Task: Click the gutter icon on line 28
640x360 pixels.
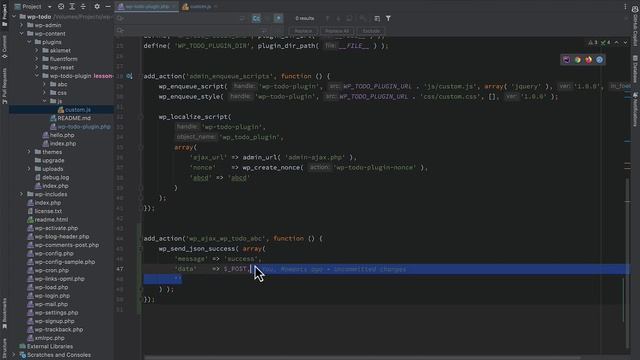Action: coord(129,76)
